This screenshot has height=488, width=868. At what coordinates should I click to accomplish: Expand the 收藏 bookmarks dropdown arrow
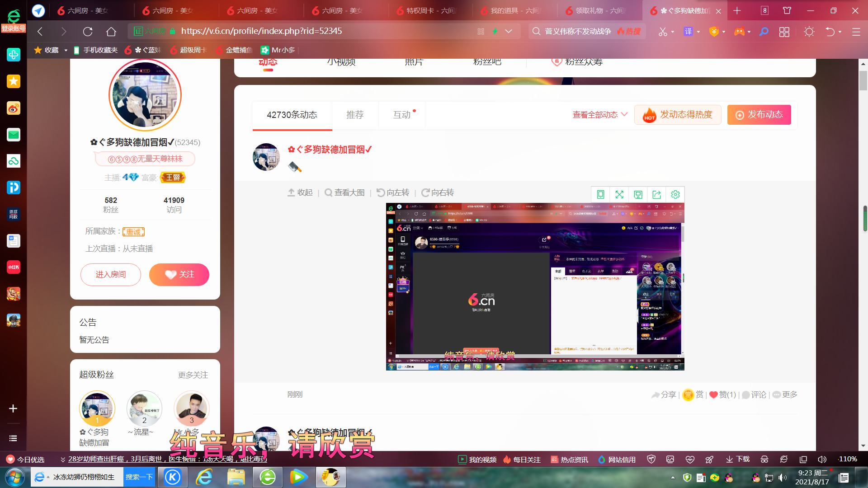pyautogui.click(x=66, y=50)
